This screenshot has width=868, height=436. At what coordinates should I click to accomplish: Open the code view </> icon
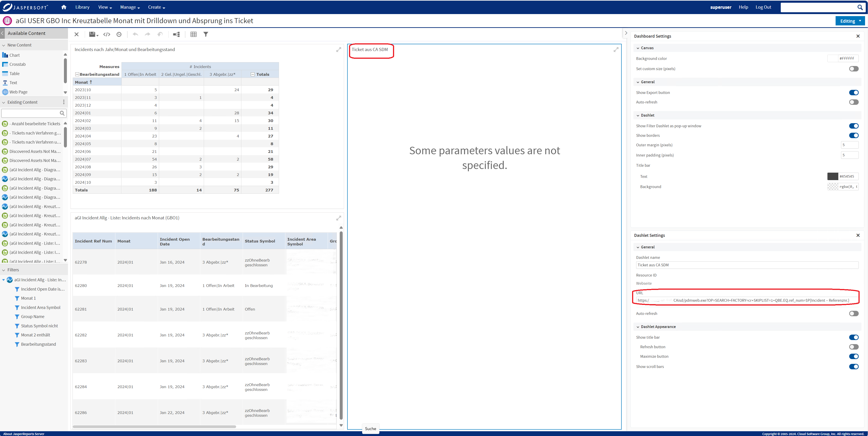tap(107, 34)
